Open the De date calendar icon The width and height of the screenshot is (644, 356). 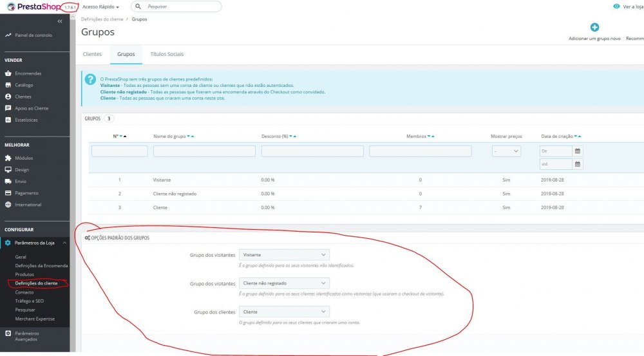click(578, 151)
